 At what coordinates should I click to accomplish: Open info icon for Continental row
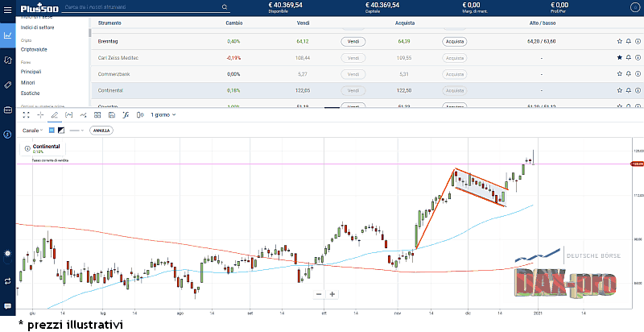click(638, 90)
